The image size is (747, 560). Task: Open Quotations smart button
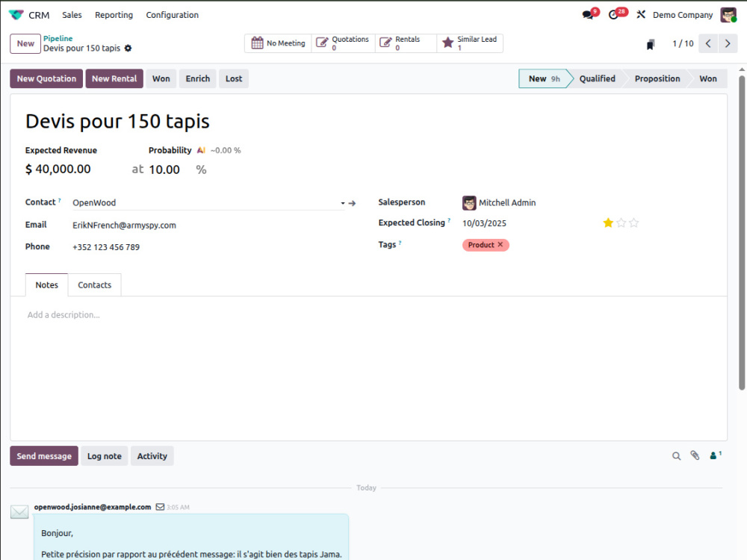[344, 43]
